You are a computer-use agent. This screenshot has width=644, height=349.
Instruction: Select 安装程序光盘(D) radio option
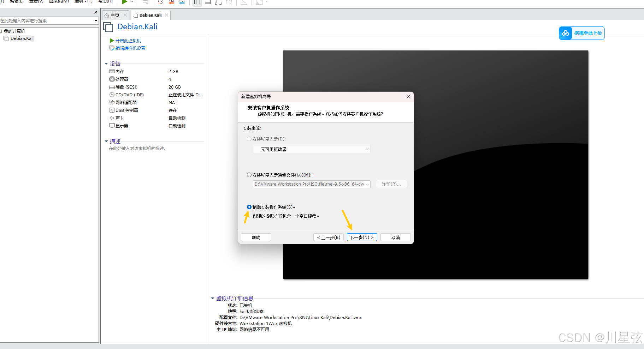click(x=249, y=139)
